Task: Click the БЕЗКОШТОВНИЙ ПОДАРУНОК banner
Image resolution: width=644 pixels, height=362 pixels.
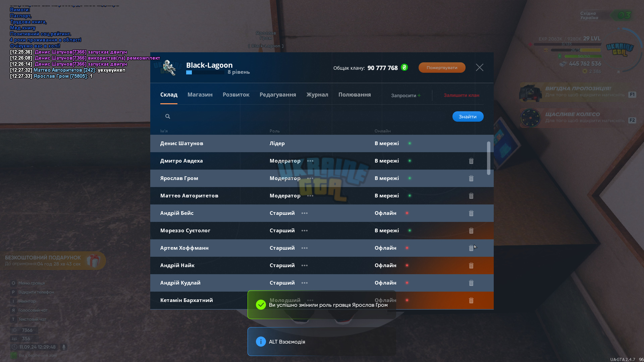Action: click(53, 260)
